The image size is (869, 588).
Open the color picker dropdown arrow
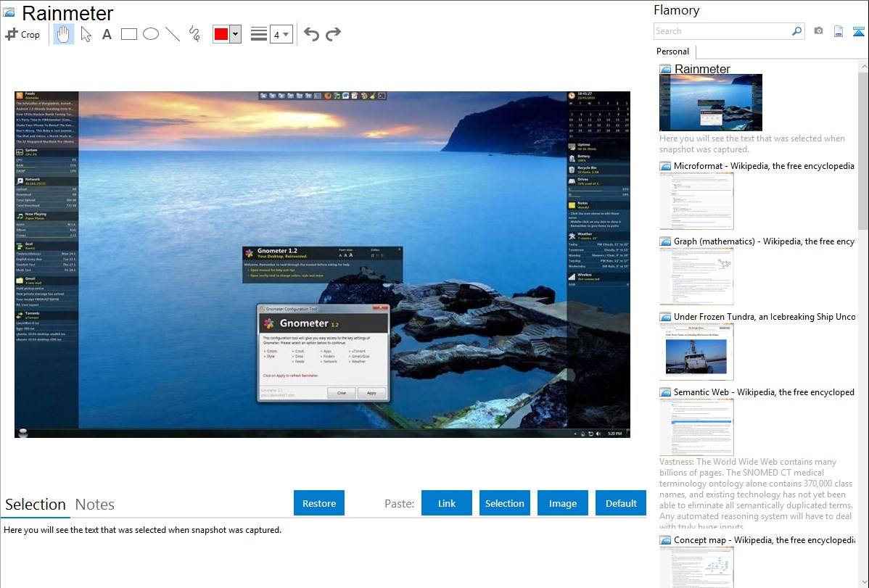236,34
